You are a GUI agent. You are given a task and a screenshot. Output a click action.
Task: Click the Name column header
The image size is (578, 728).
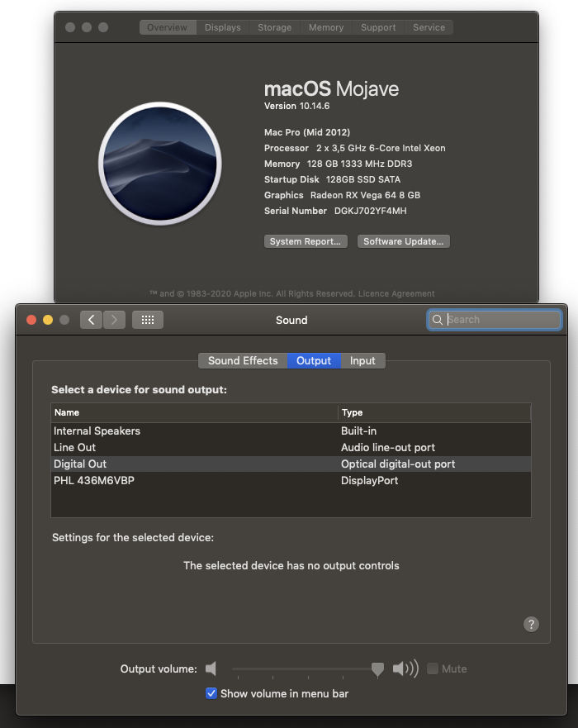tap(194, 412)
